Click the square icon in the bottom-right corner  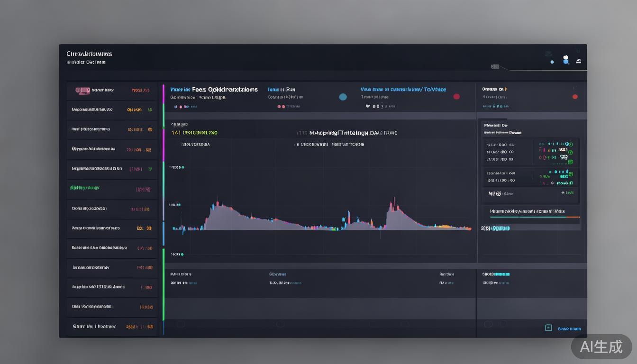[548, 328]
